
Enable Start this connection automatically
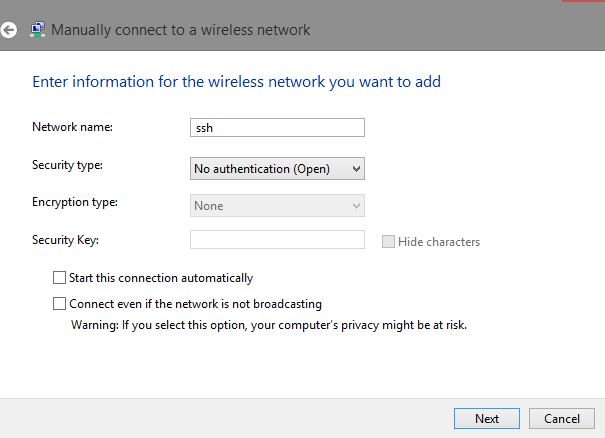(60, 278)
